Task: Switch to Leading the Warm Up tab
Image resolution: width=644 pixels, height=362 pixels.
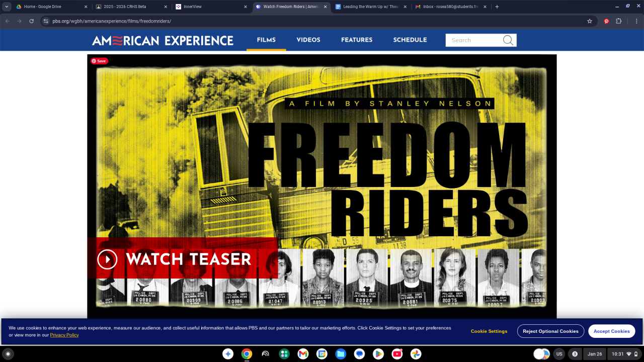Action: coord(371,7)
